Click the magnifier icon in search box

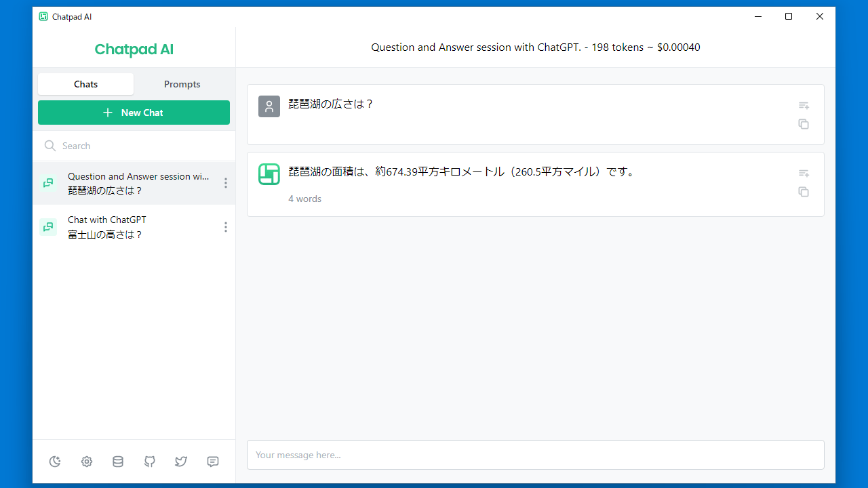(50, 146)
